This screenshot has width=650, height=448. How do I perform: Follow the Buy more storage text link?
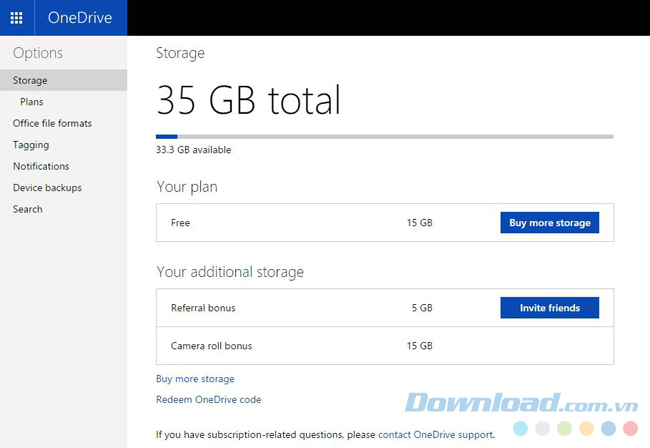pyautogui.click(x=195, y=379)
